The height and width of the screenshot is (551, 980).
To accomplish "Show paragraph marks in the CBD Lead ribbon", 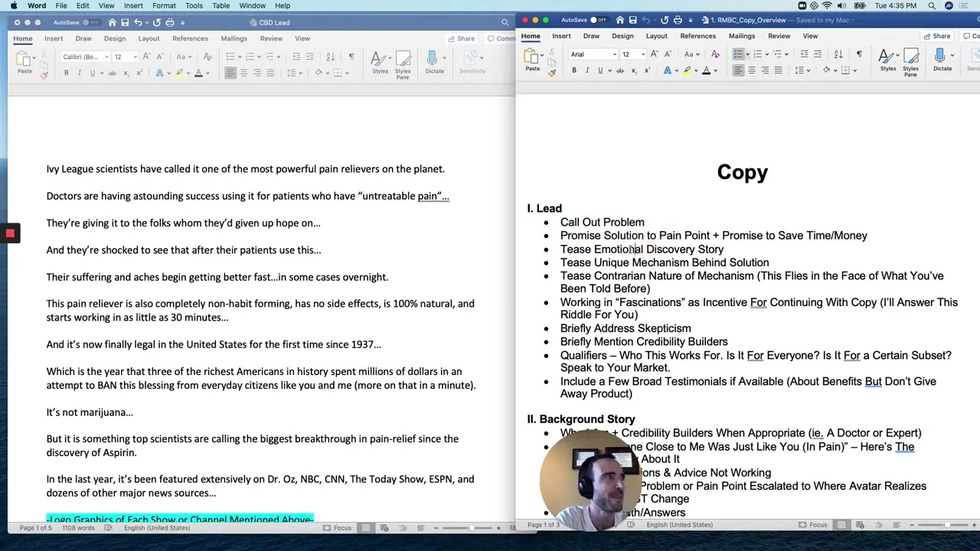I will tap(351, 57).
